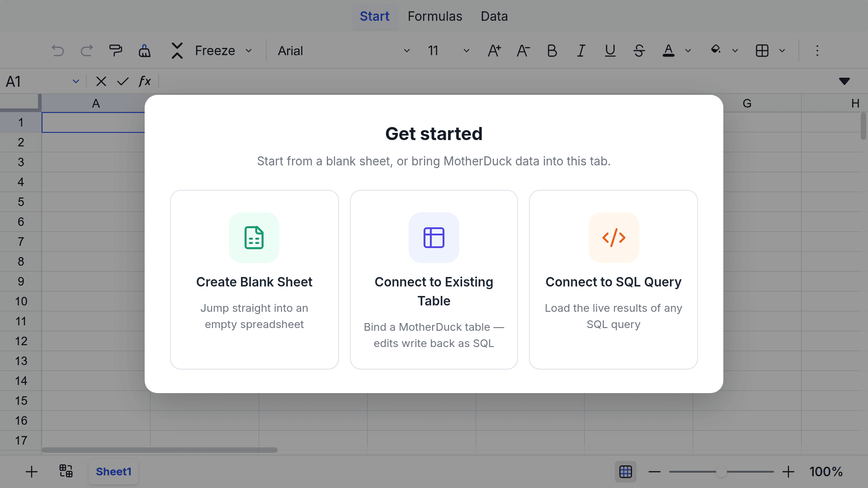Viewport: 868px width, 488px height.
Task: Open the more options vertical dots menu
Action: (817, 51)
